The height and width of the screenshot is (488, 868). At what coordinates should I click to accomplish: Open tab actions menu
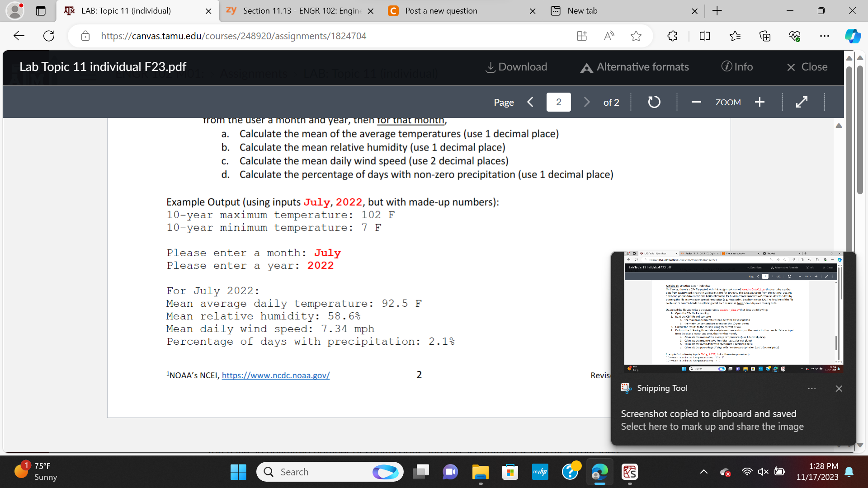click(41, 11)
